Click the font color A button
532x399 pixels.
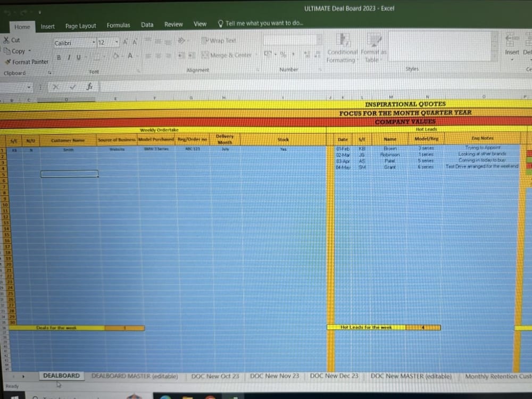130,56
